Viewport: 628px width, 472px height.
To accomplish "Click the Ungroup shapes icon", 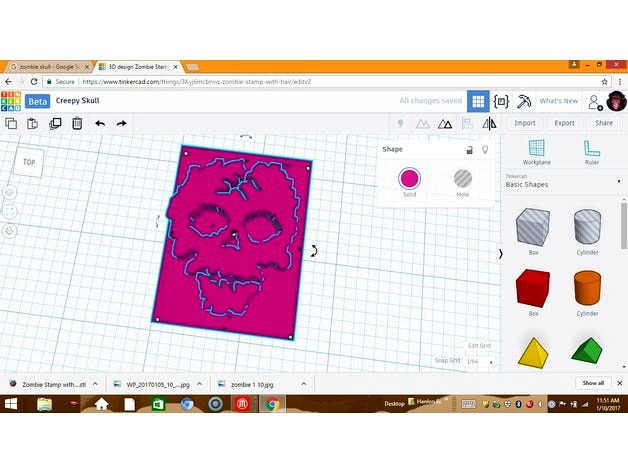I will coord(445,124).
